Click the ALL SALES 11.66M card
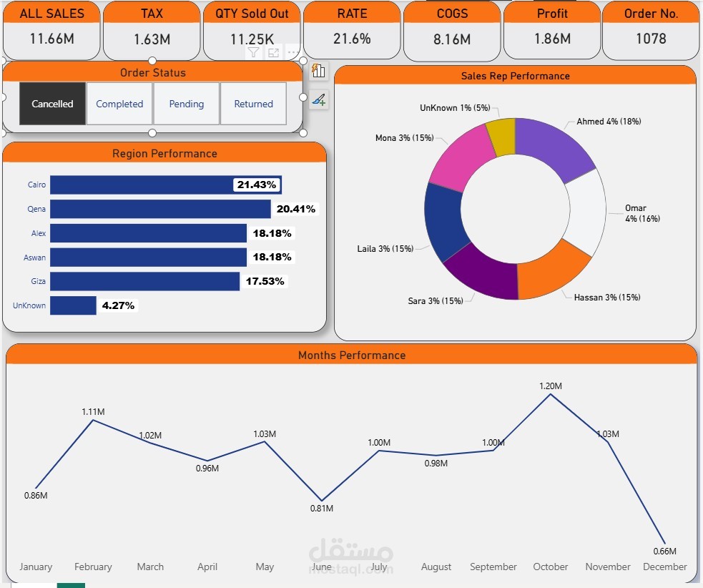Image resolution: width=703 pixels, height=588 pixels. (51, 31)
